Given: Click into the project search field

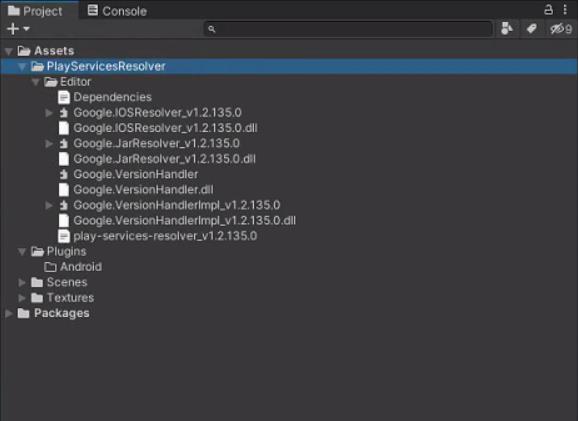Looking at the screenshot, I should click(x=348, y=29).
